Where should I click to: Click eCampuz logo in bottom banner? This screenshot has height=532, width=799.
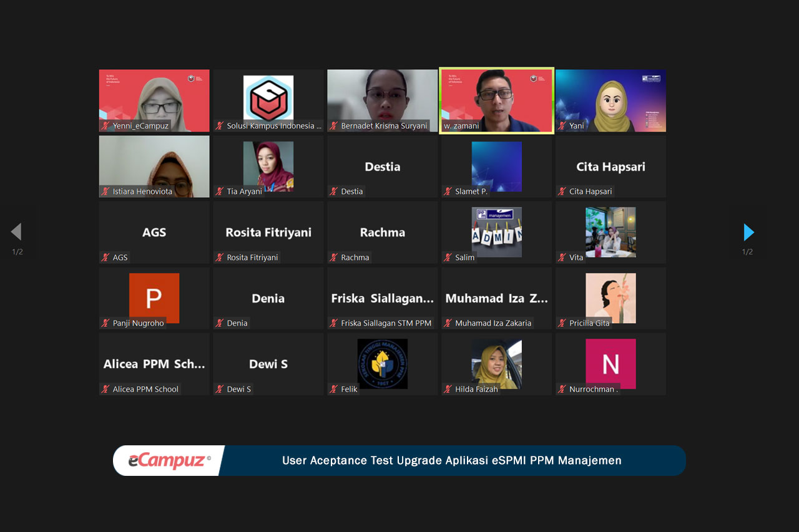[169, 461]
